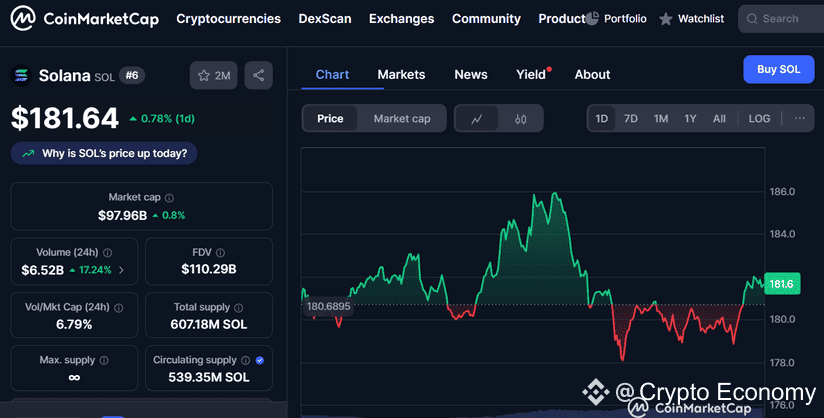Switch to the Yield tab
Image resolution: width=824 pixels, height=418 pixels.
pos(531,75)
